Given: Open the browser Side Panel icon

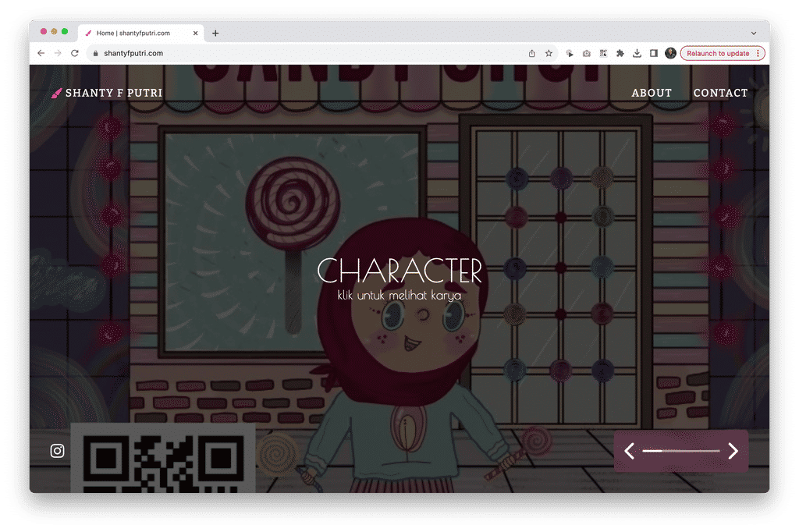Looking at the screenshot, I should 654,52.
